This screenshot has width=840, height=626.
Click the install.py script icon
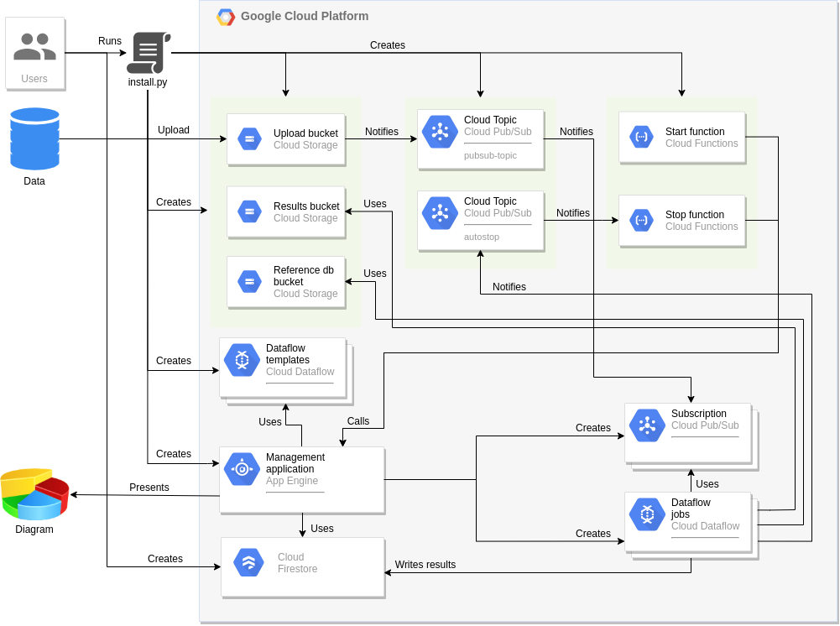coord(149,53)
